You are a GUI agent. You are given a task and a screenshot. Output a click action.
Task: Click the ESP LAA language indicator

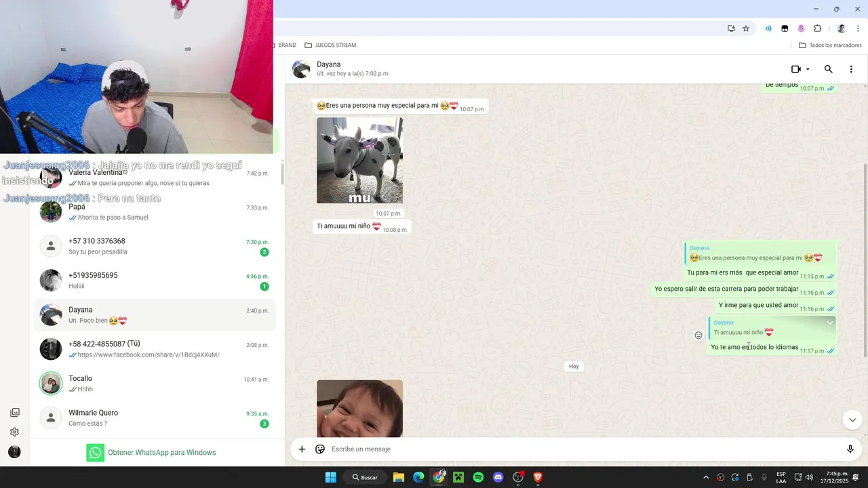coord(781,477)
